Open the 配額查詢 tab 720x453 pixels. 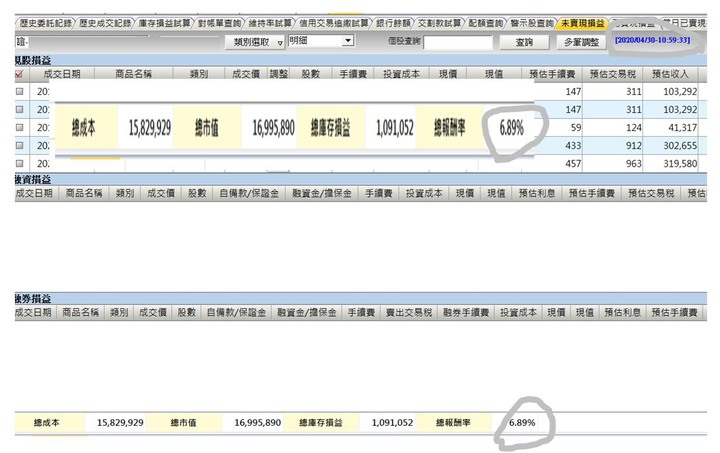click(x=485, y=23)
